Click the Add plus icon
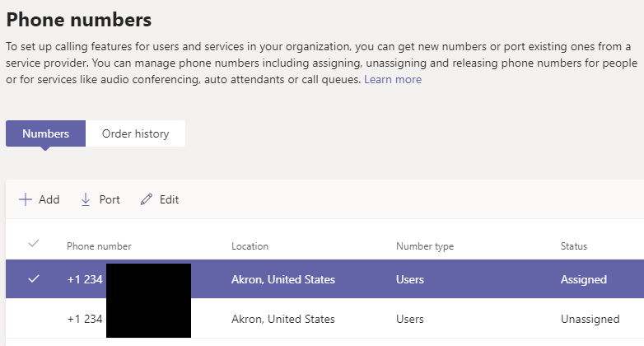644x346 pixels. pos(26,199)
